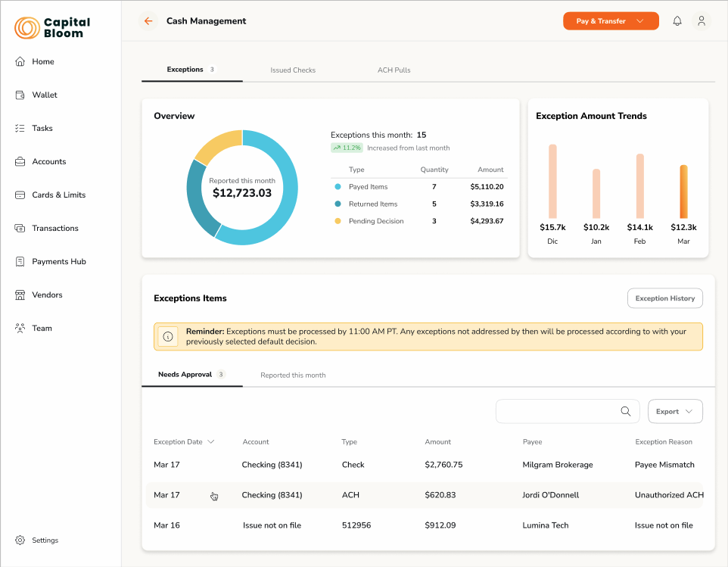
Task: Click the Exception History button
Action: pyautogui.click(x=664, y=298)
